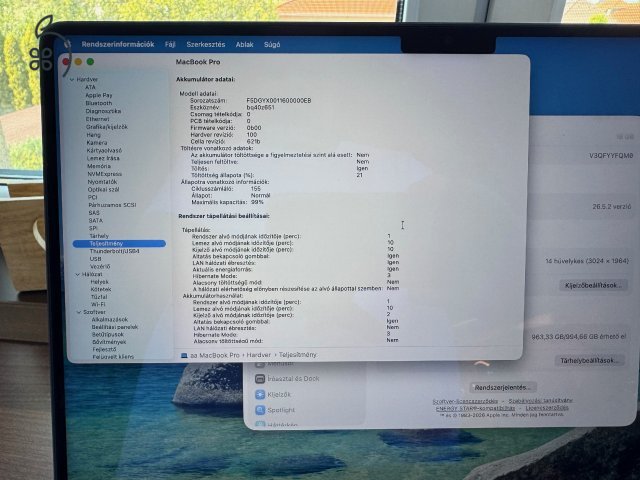
Task: Click the serial number F5DGYX001600000EB
Action: pos(279,100)
